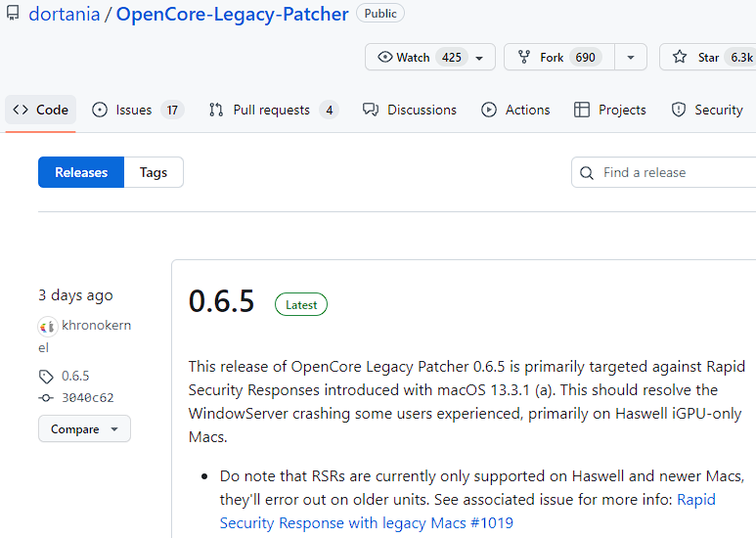Open the Pull requests tab
The height and width of the screenshot is (538, 756).
tap(273, 110)
